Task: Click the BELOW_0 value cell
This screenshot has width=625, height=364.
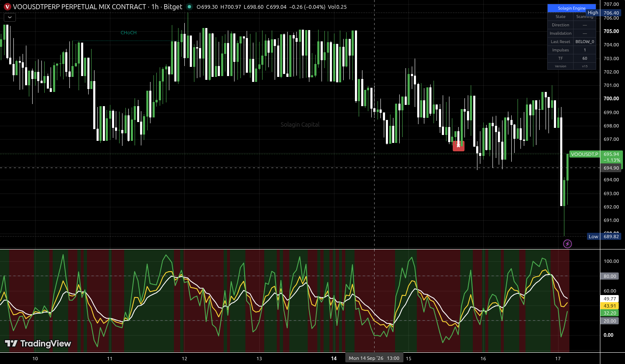Action: click(x=584, y=42)
